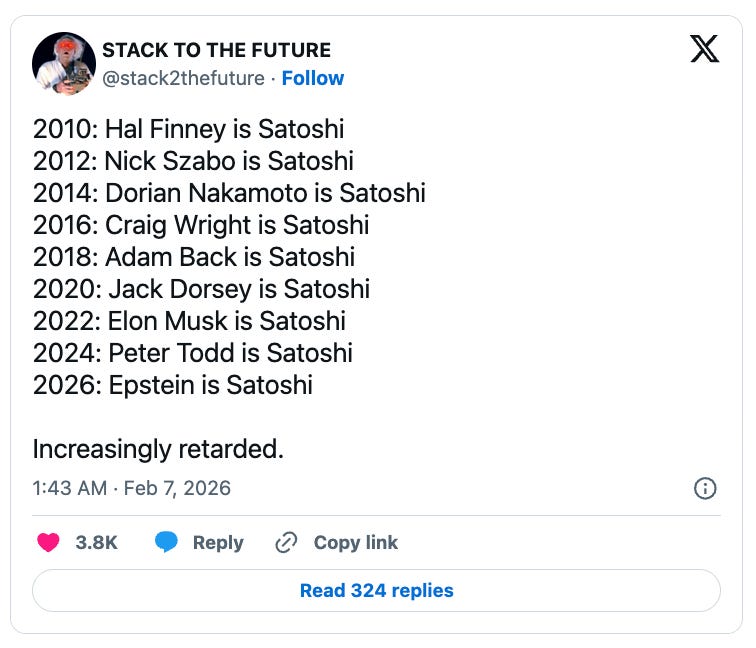Click the blue reply speech bubble icon
Screen dimensions: 756x648
(x=167, y=542)
